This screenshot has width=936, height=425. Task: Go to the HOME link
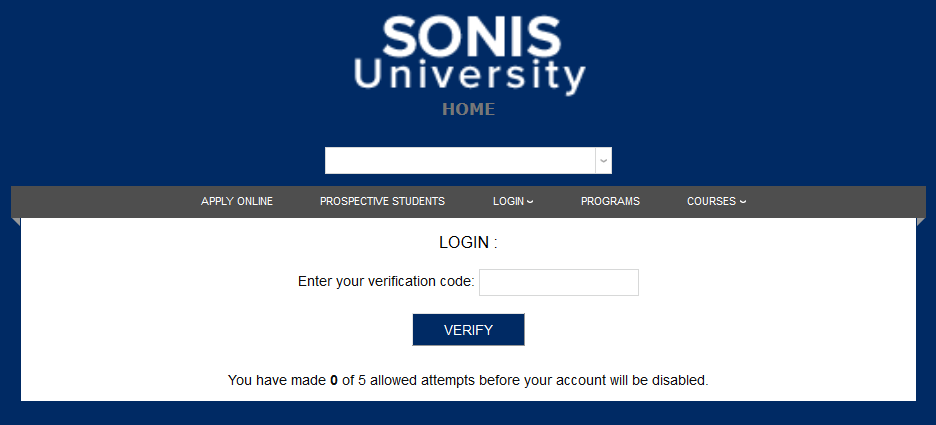point(468,109)
